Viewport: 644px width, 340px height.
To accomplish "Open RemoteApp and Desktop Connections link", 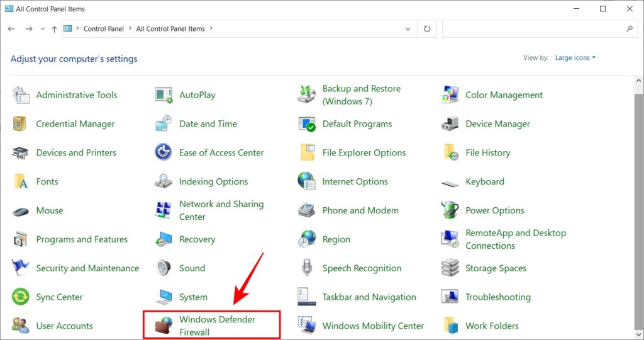I will click(x=516, y=239).
